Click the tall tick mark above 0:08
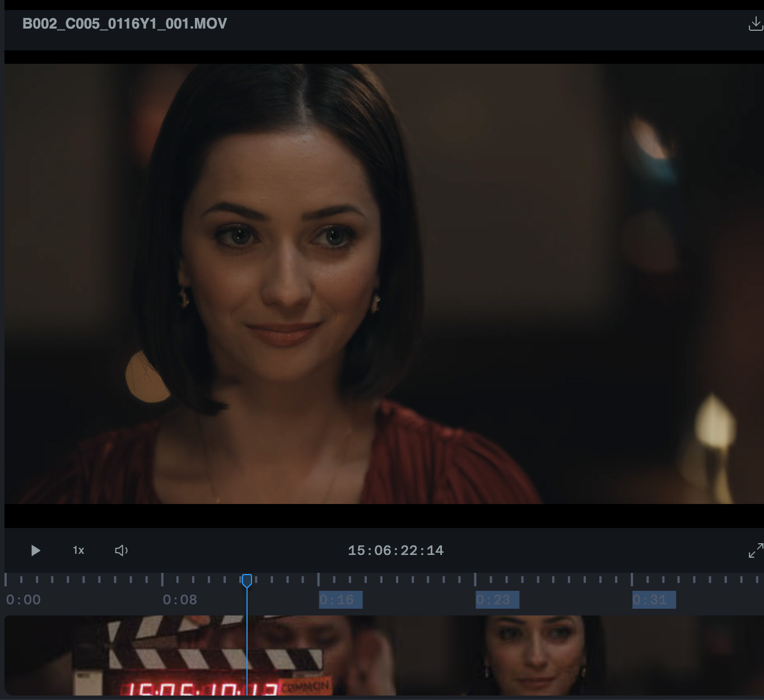 [162, 579]
